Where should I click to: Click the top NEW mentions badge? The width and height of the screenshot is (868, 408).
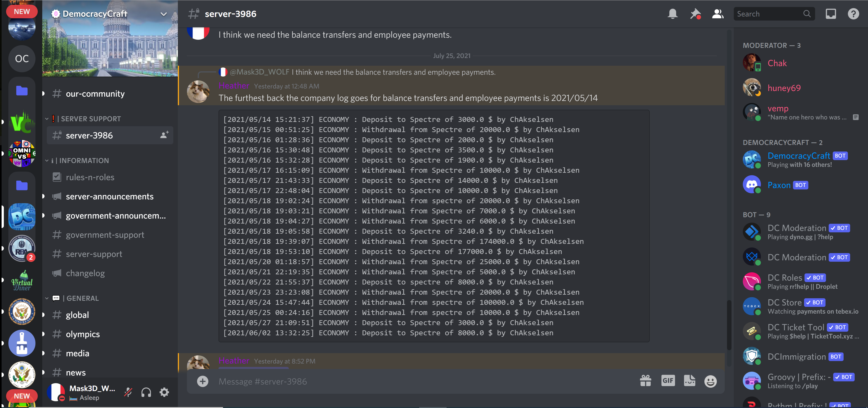pyautogui.click(x=21, y=12)
